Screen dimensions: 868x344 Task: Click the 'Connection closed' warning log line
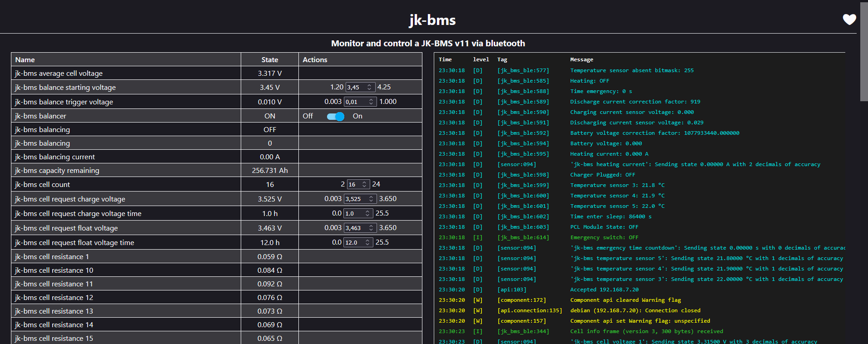(x=635, y=310)
